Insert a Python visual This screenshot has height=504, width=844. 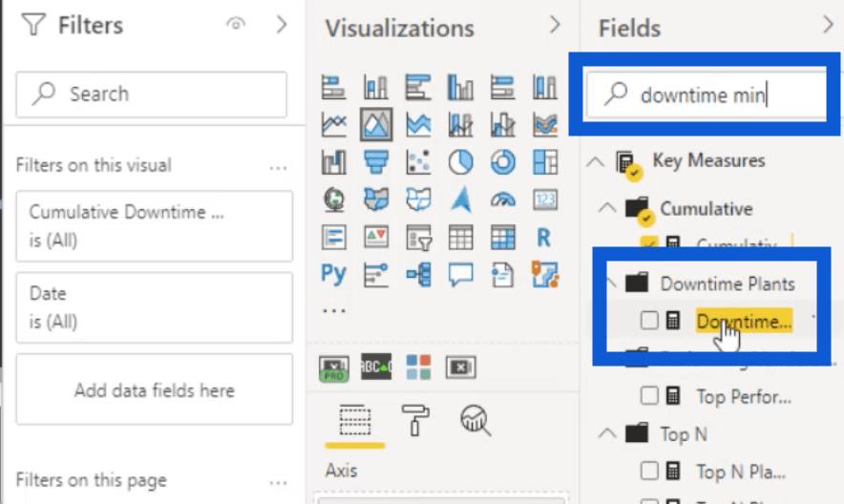(x=333, y=274)
